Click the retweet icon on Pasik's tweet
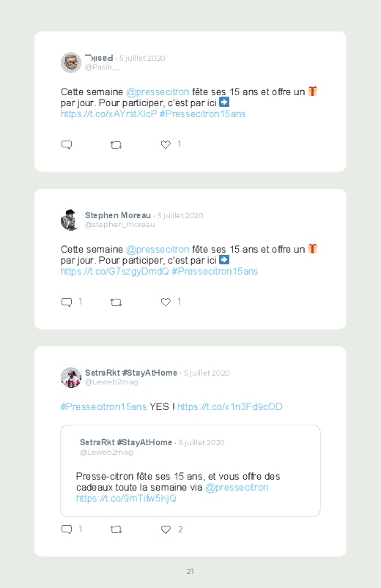The height and width of the screenshot is (588, 381). click(x=116, y=145)
